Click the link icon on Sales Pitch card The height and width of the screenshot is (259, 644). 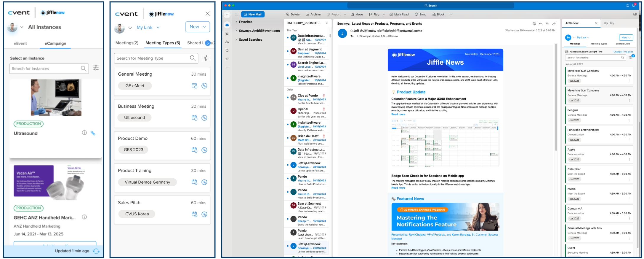pyautogui.click(x=204, y=214)
